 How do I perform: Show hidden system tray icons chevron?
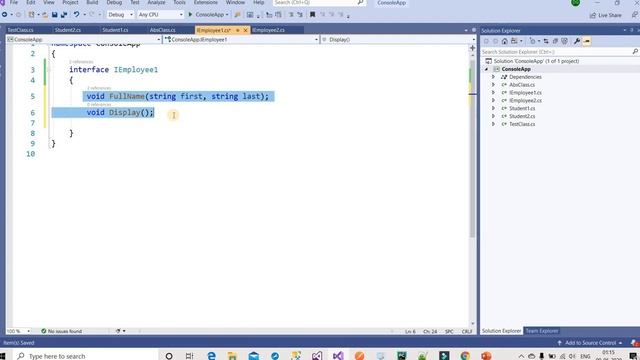pos(521,356)
